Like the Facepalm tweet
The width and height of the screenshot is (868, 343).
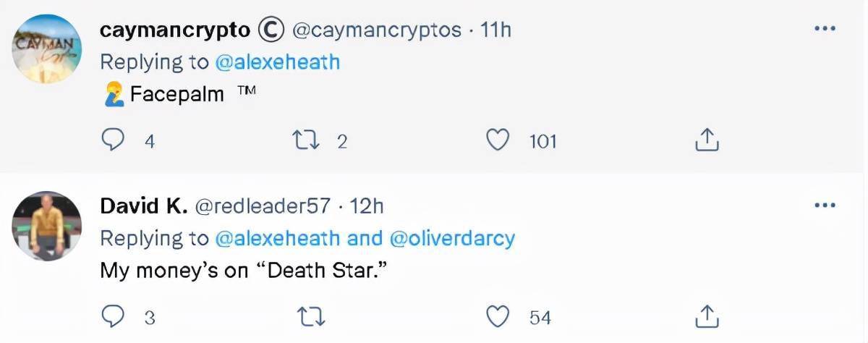point(497,140)
